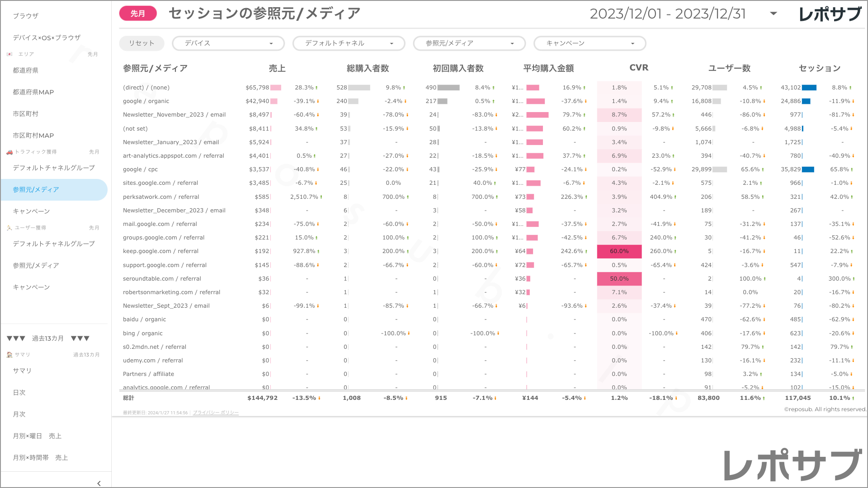This screenshot has width=868, height=488.
Task: Click the flag icon beside エリア
Action: (9, 54)
